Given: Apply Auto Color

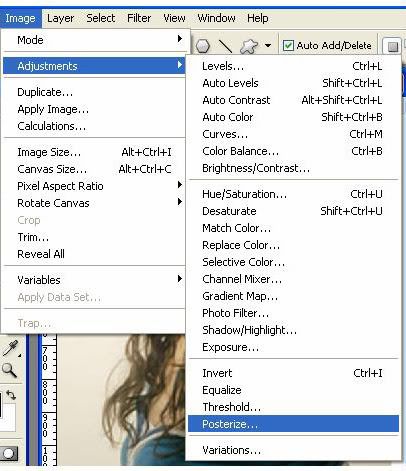Looking at the screenshot, I should pos(293,117).
